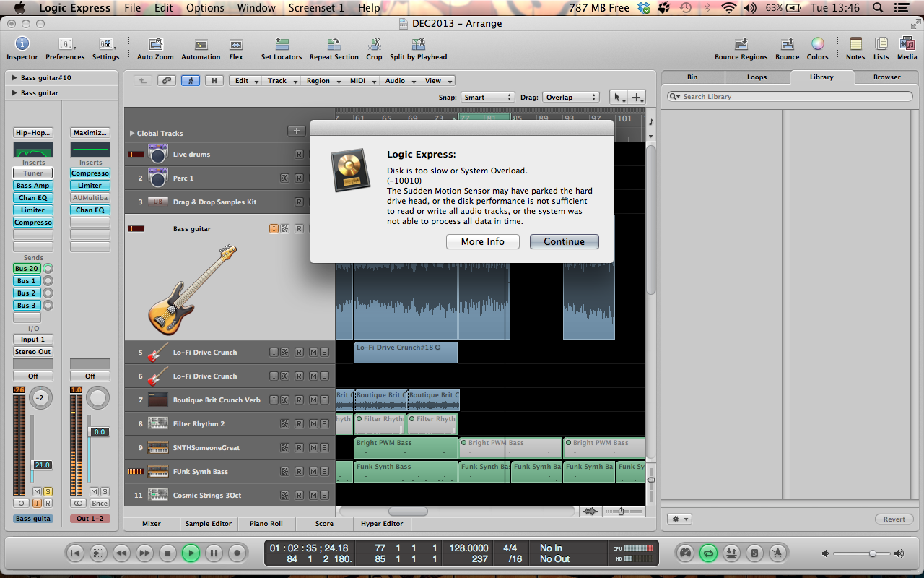
Task: Click the Rewind transport button
Action: click(121, 553)
